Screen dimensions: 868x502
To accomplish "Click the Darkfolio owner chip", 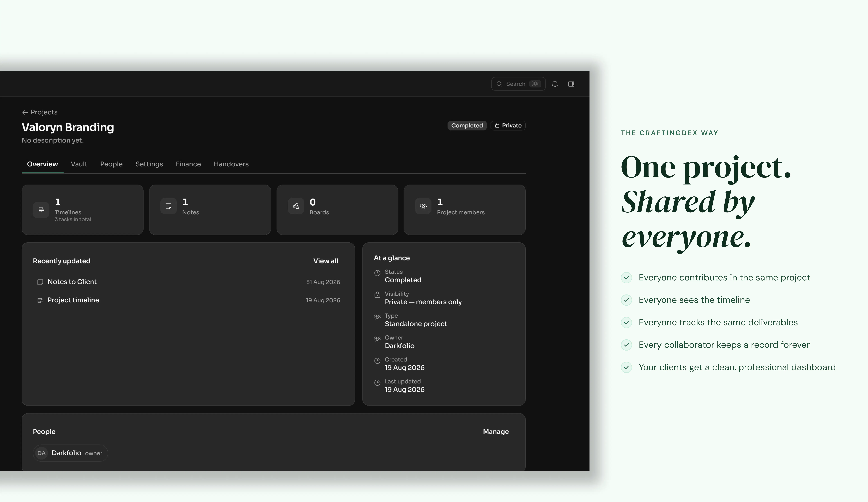I will pyautogui.click(x=70, y=453).
